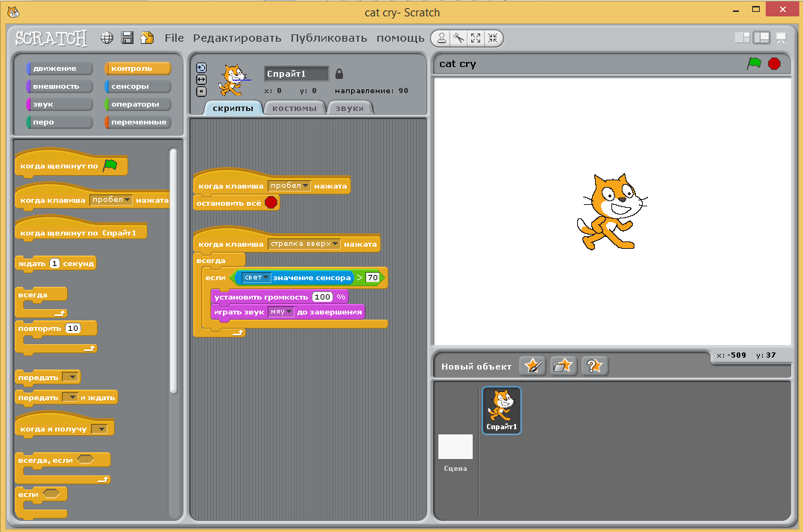Open the File menu
803x532 pixels.
(174, 38)
